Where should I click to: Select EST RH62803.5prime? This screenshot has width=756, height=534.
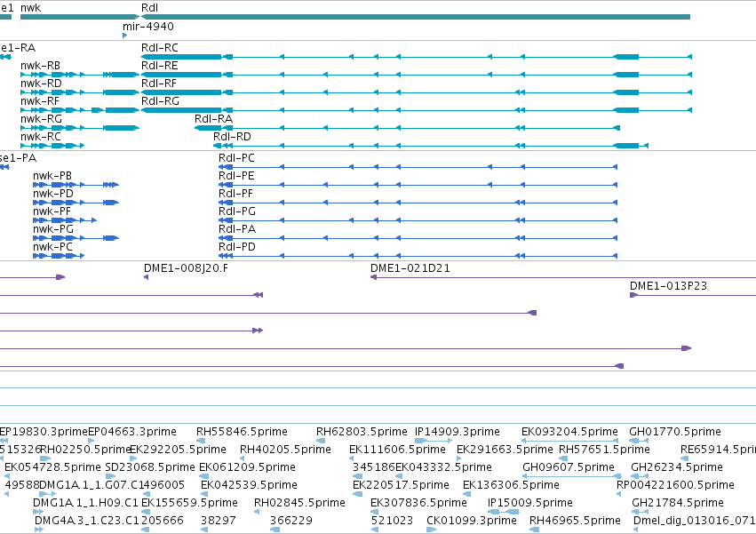[362, 432]
